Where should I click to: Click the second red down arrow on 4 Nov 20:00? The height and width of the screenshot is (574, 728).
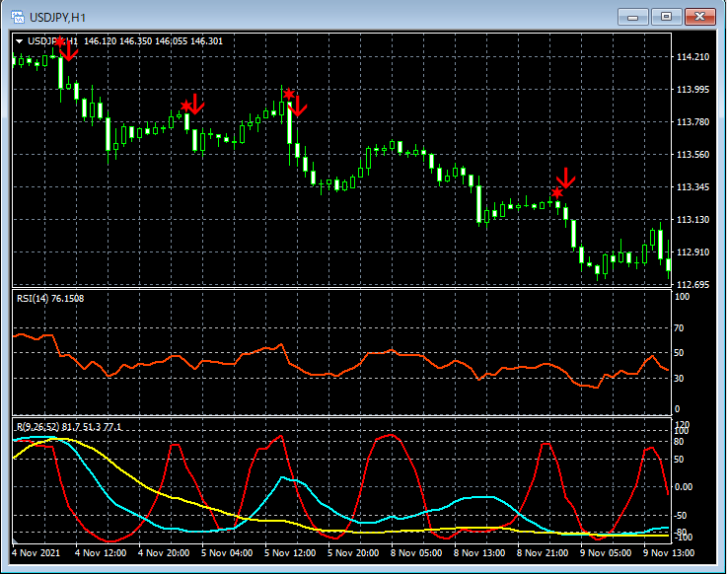195,104
